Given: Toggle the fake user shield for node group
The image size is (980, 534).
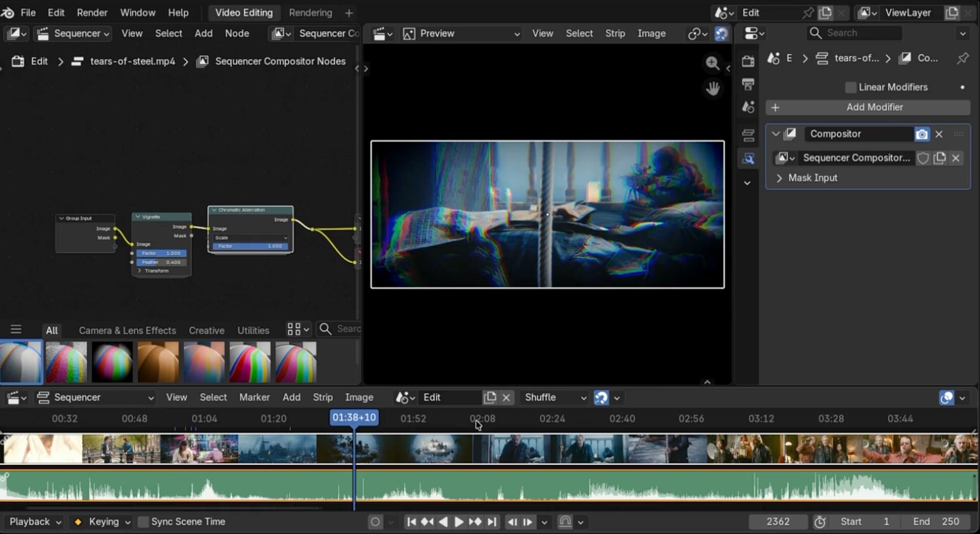Looking at the screenshot, I should coord(923,158).
